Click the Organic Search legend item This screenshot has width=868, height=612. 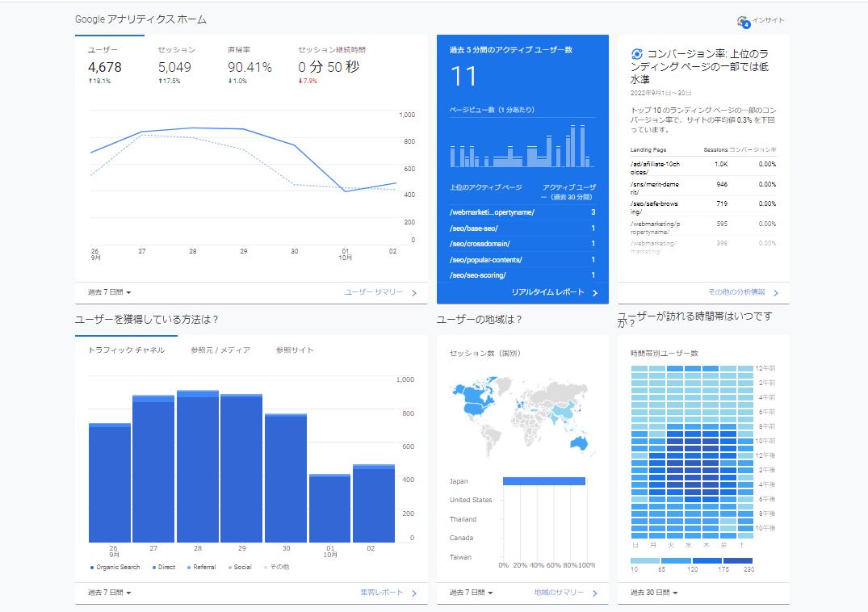point(115,567)
